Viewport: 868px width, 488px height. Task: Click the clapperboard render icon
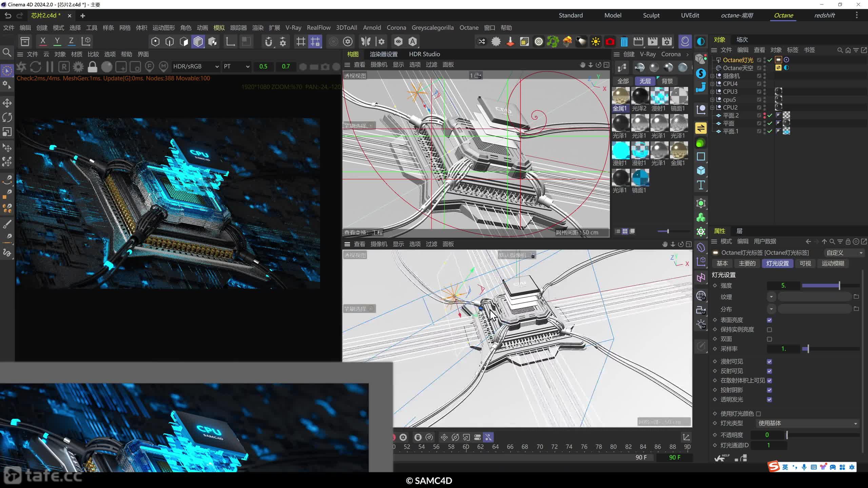pyautogui.click(x=638, y=42)
